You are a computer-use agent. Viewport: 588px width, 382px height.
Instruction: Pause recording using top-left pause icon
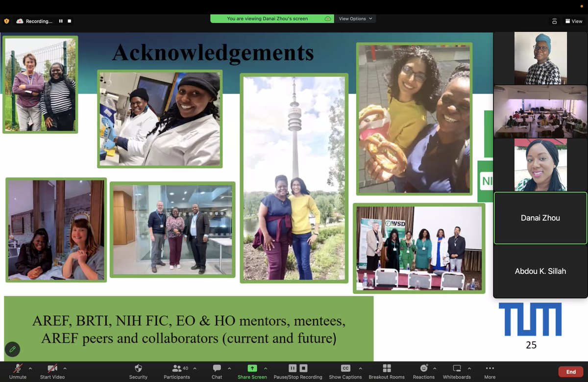tap(61, 21)
